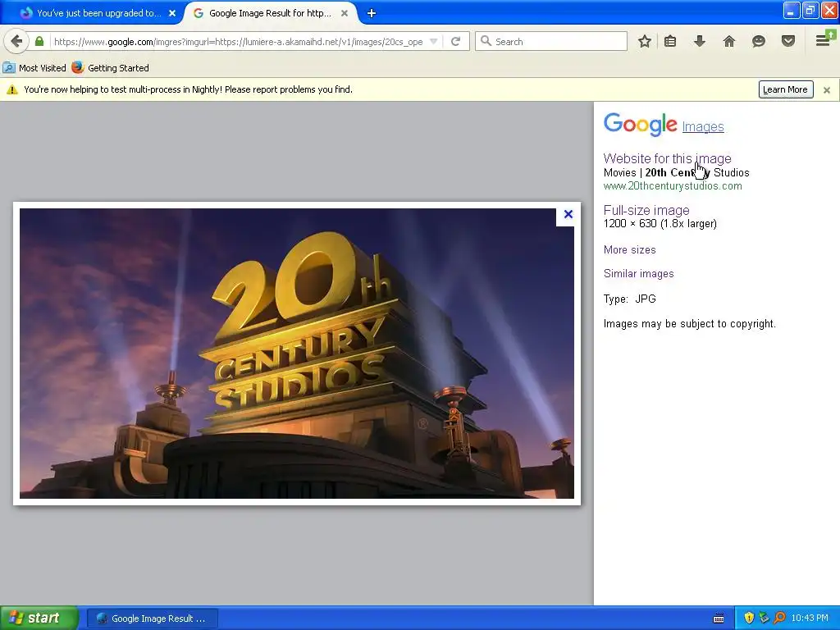Viewport: 840px width, 630px height.
Task: Click the keyboard icon in the taskbar
Action: (719, 619)
